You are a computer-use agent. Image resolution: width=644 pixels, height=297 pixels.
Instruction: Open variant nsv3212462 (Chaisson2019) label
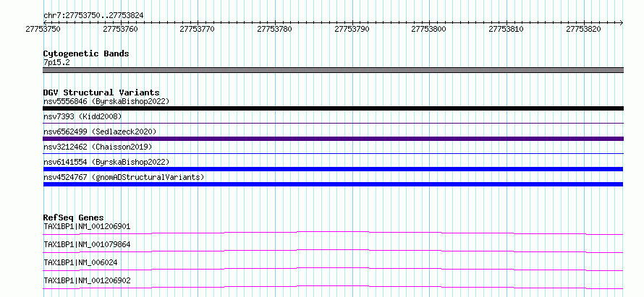click(98, 147)
